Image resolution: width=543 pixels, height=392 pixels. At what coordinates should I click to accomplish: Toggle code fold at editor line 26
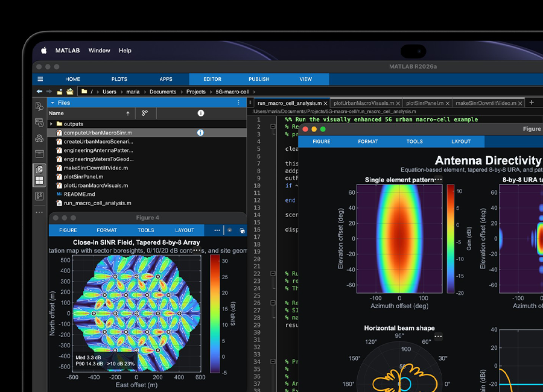pyautogui.click(x=273, y=303)
